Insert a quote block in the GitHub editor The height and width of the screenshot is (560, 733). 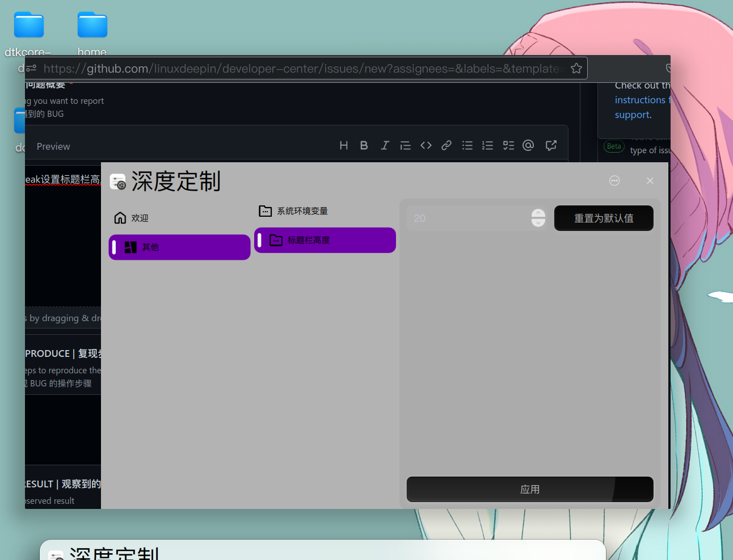(x=405, y=145)
